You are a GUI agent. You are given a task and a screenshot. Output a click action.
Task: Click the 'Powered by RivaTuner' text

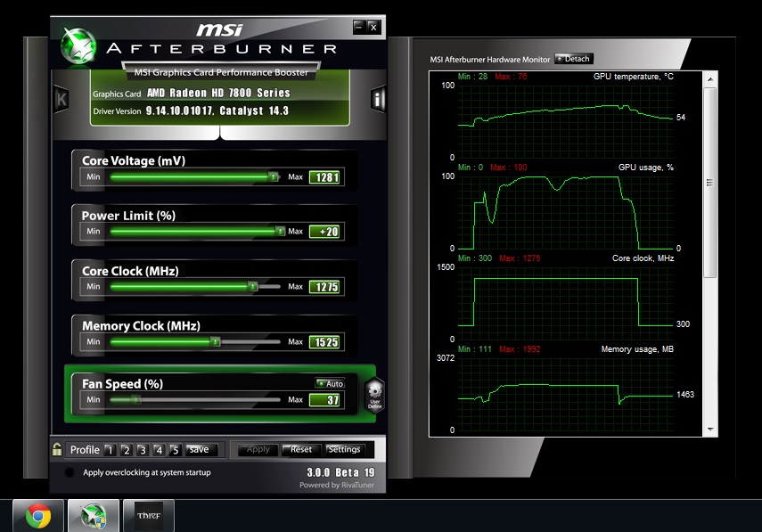(337, 485)
